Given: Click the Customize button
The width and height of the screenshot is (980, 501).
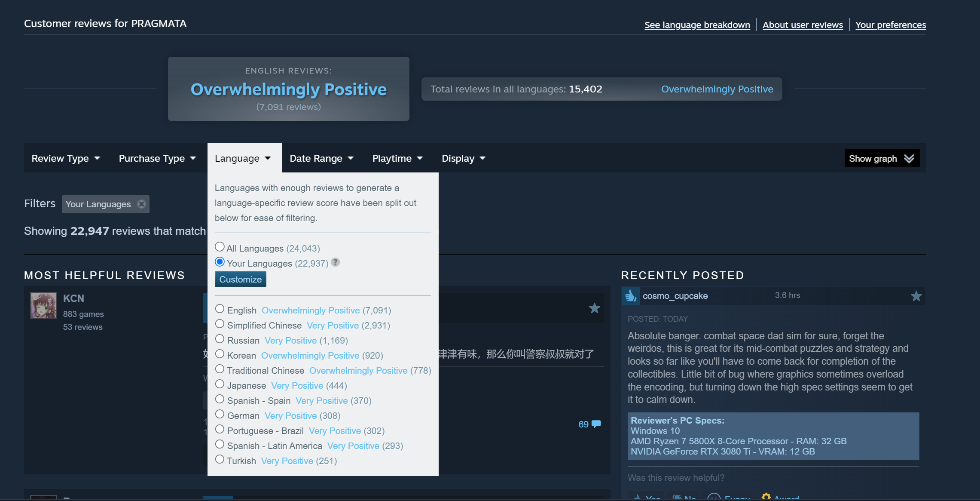Looking at the screenshot, I should pyautogui.click(x=240, y=280).
